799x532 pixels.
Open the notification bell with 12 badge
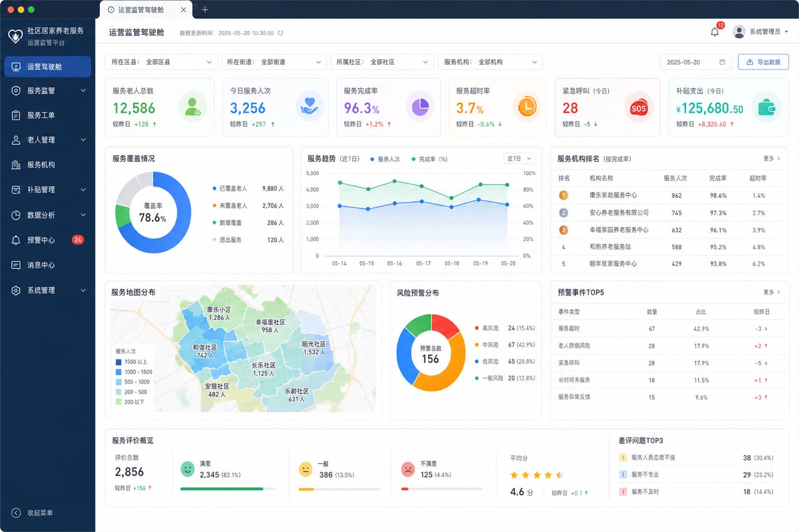pos(715,32)
